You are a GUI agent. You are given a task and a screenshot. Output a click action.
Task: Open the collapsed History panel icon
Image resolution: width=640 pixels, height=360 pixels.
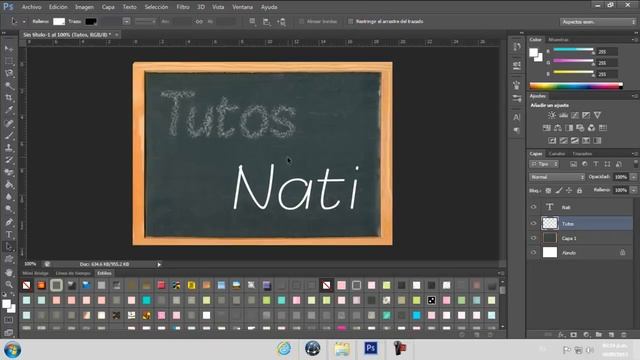pyautogui.click(x=517, y=47)
